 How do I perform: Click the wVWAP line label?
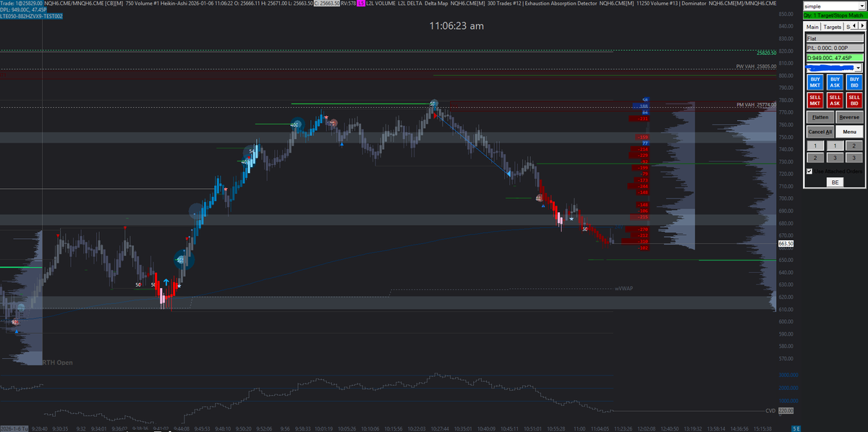point(624,288)
